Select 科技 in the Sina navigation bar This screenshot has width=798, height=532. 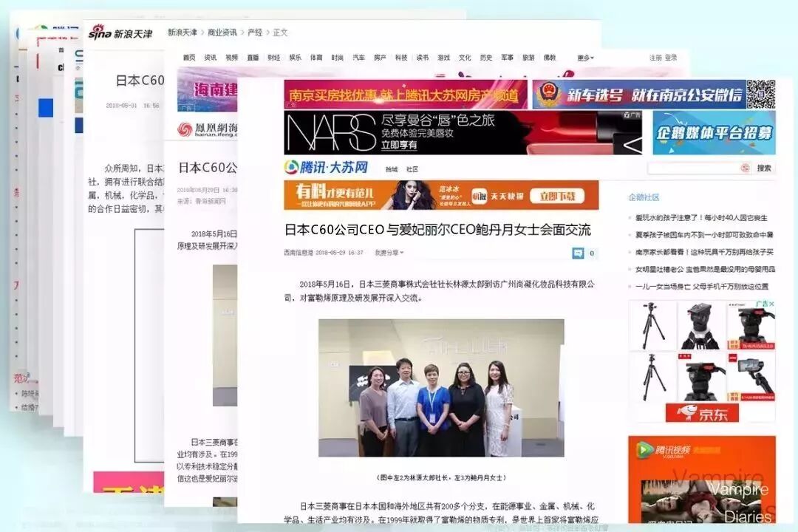click(x=401, y=58)
